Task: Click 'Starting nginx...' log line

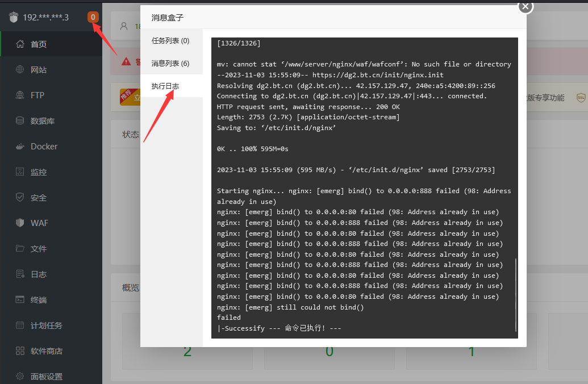Action: point(364,196)
